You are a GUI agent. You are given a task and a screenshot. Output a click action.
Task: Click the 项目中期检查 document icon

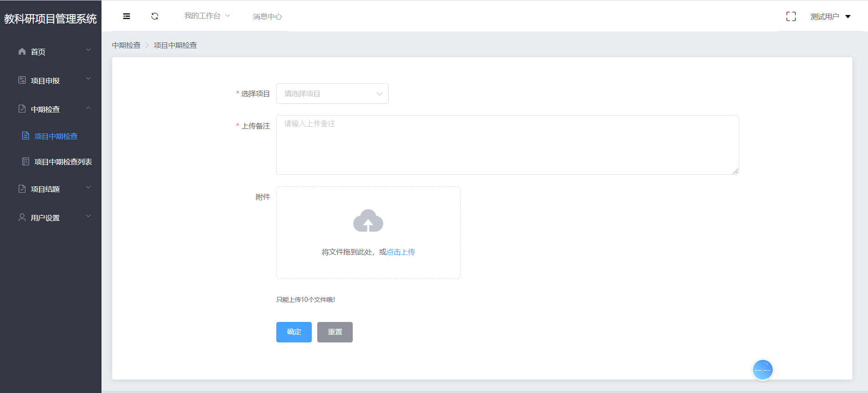pyautogui.click(x=25, y=136)
